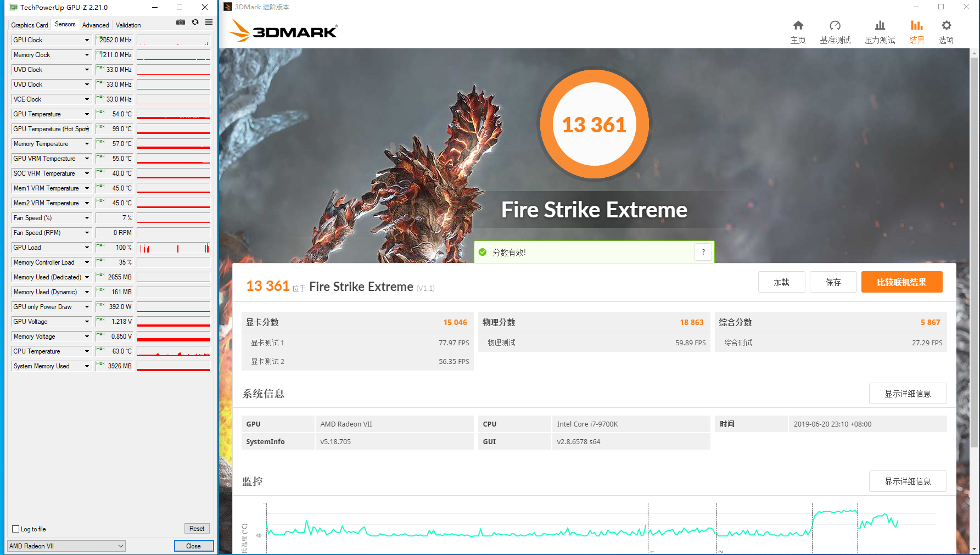Click the Intel Core i7-9700K CPU cell
The width and height of the screenshot is (980, 555).
pyautogui.click(x=631, y=424)
